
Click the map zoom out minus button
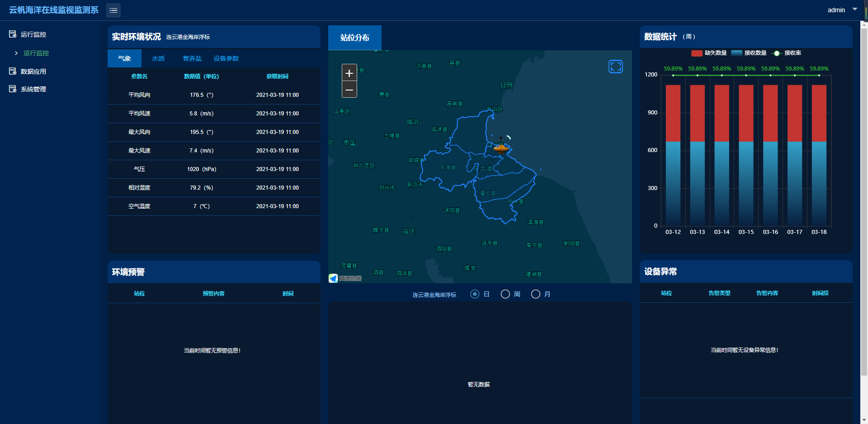349,90
